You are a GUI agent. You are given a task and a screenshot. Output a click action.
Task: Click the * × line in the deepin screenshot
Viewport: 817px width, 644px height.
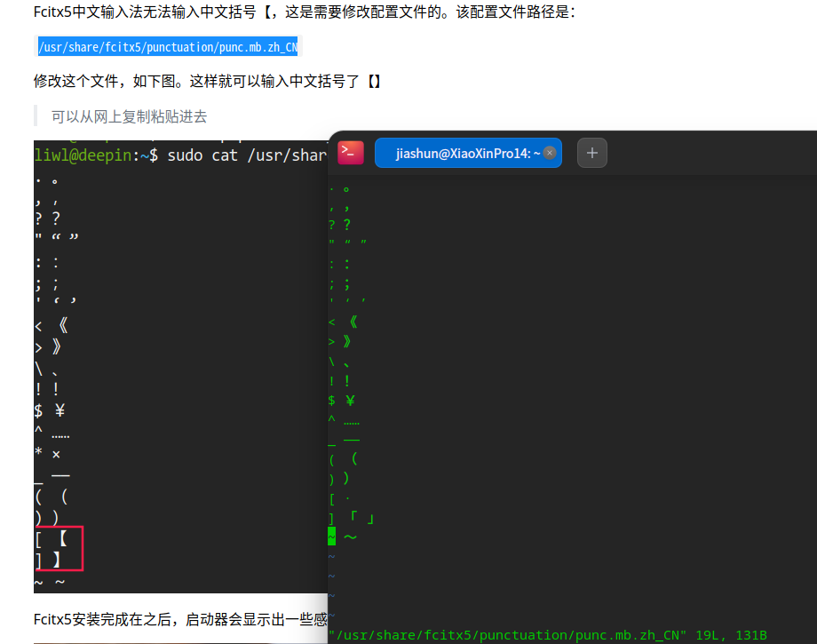[x=47, y=453]
